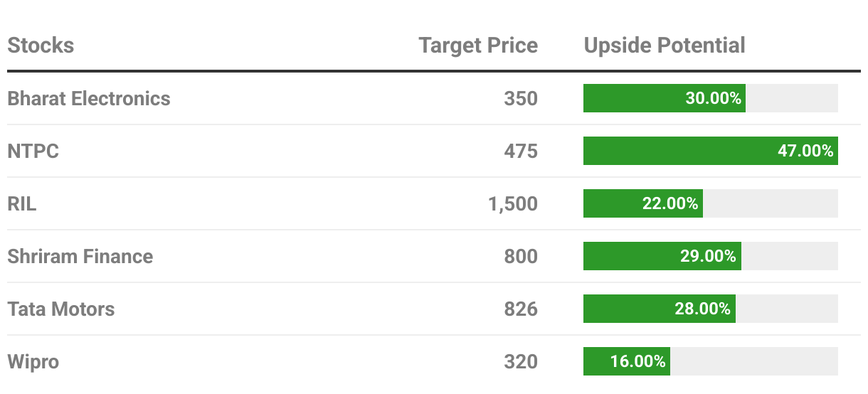Click the 47.00% upside bar for NTPC
This screenshot has width=868, height=394.
[710, 151]
